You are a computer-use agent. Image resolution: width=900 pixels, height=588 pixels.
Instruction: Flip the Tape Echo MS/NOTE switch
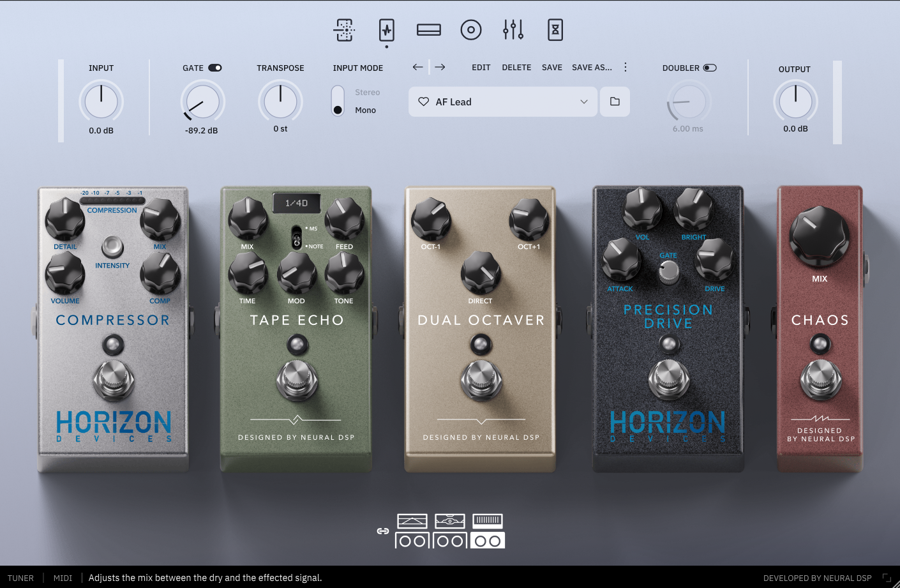[297, 237]
